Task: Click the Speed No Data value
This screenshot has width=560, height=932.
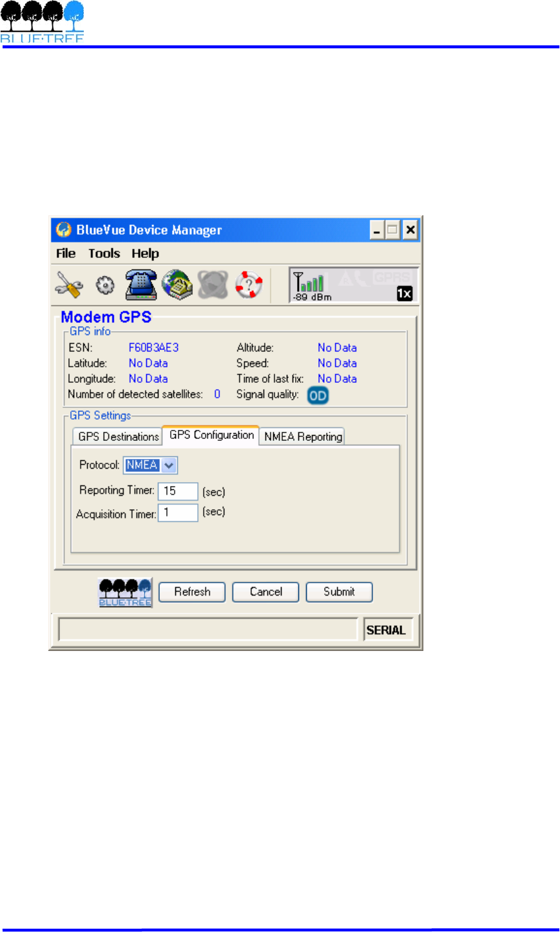Action: tap(337, 363)
